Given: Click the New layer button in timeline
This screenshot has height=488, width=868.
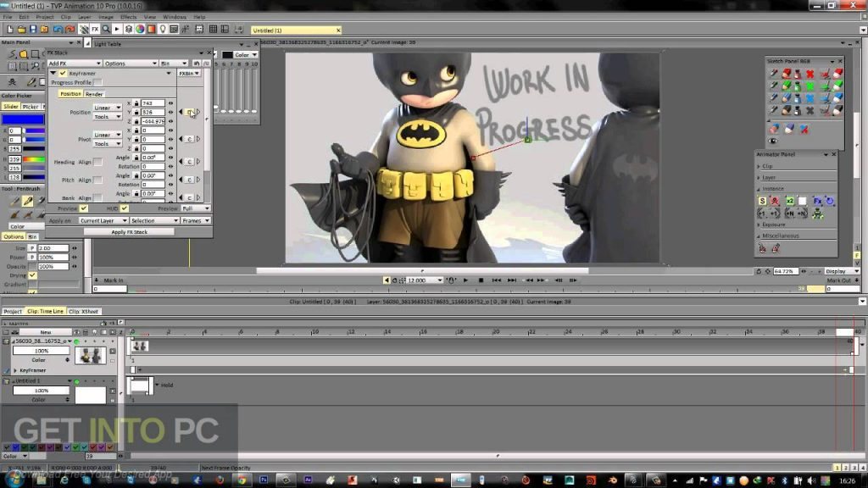Looking at the screenshot, I should (45, 332).
